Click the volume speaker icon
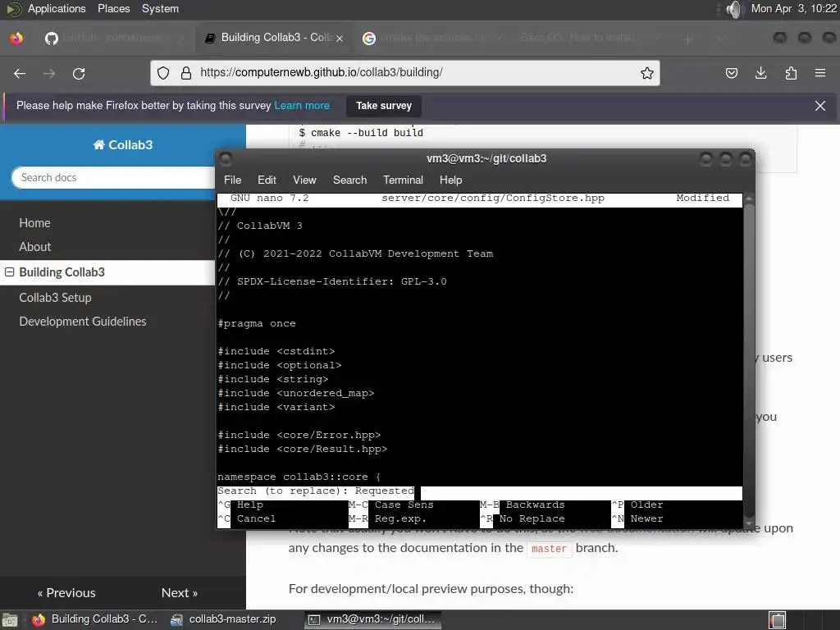840x630 pixels. point(734,9)
